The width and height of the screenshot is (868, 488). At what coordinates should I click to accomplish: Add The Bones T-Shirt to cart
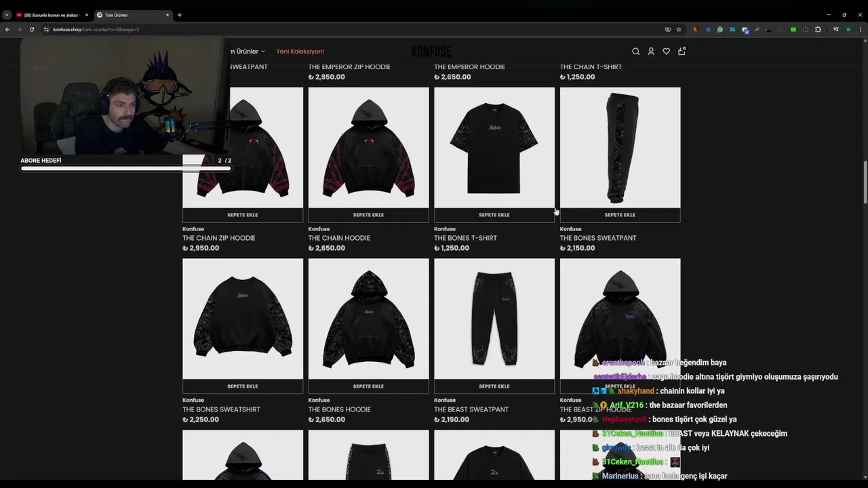494,215
